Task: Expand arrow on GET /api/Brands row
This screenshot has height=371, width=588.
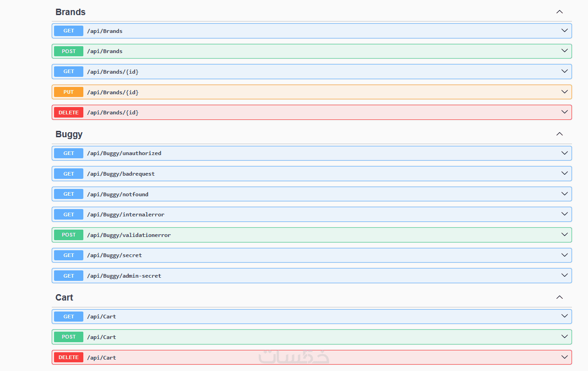Action: pyautogui.click(x=565, y=31)
